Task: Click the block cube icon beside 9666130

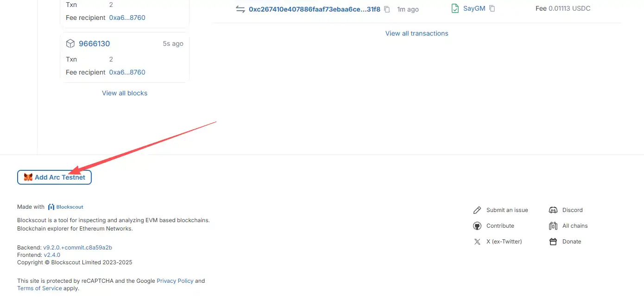Action: [x=70, y=43]
